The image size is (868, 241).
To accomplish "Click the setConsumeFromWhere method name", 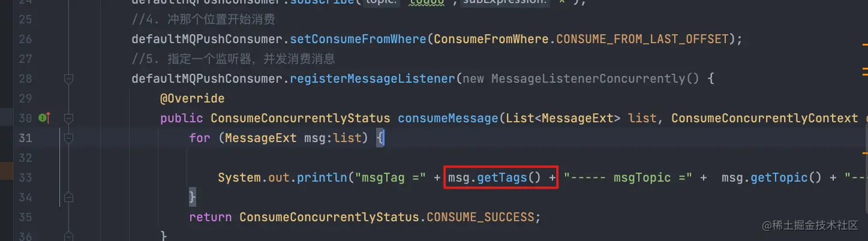I will pos(358,40).
